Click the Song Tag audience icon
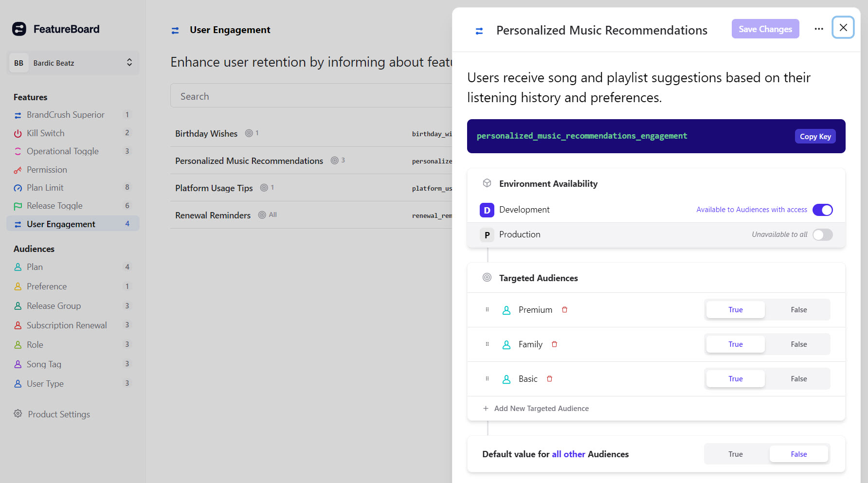Image resolution: width=868 pixels, height=483 pixels. coord(18,364)
